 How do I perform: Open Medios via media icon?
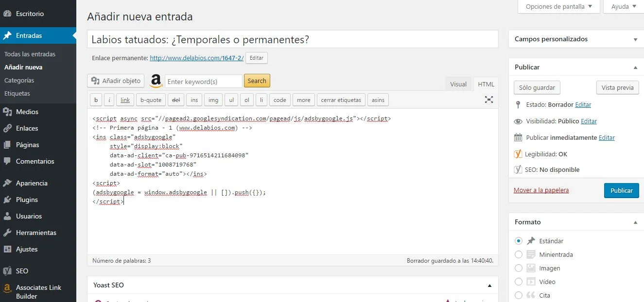pos(7,112)
